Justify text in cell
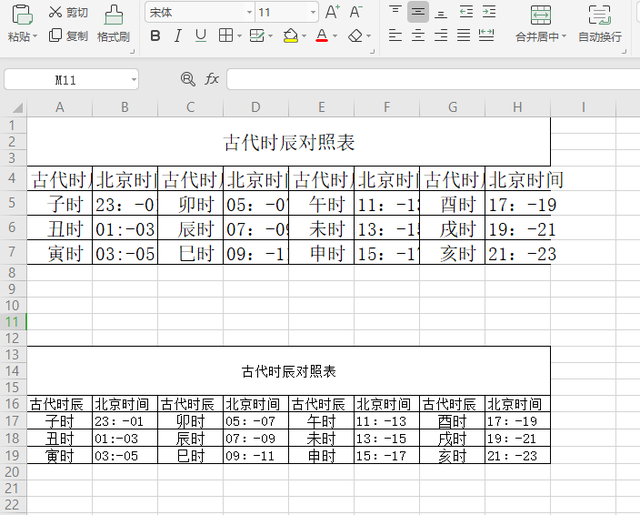This screenshot has width=640, height=515. 463,36
